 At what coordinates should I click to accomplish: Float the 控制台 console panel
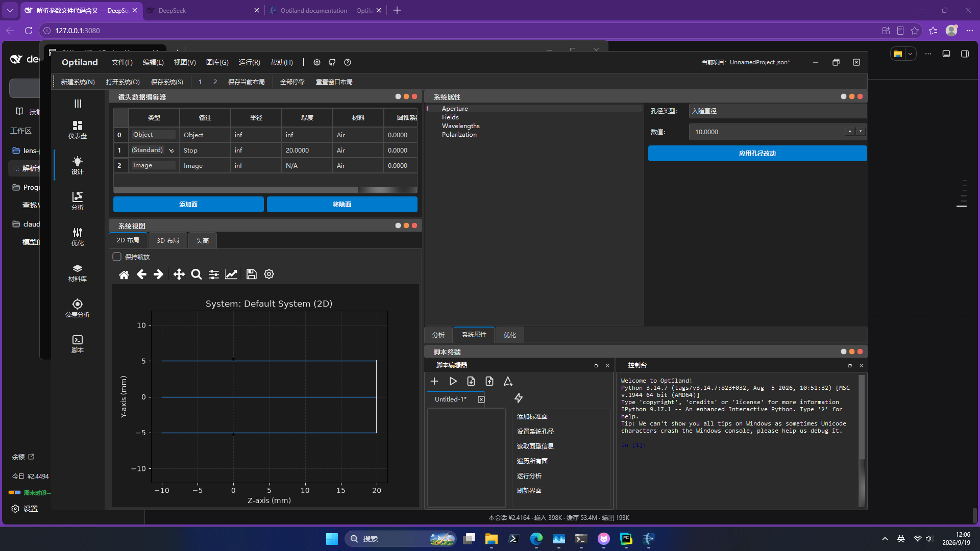850,365
